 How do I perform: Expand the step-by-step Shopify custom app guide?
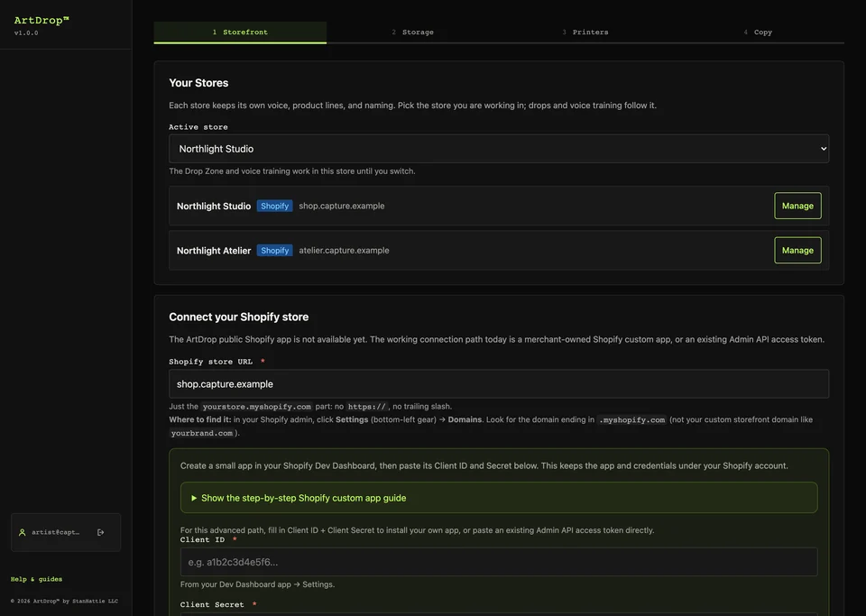[x=499, y=498]
